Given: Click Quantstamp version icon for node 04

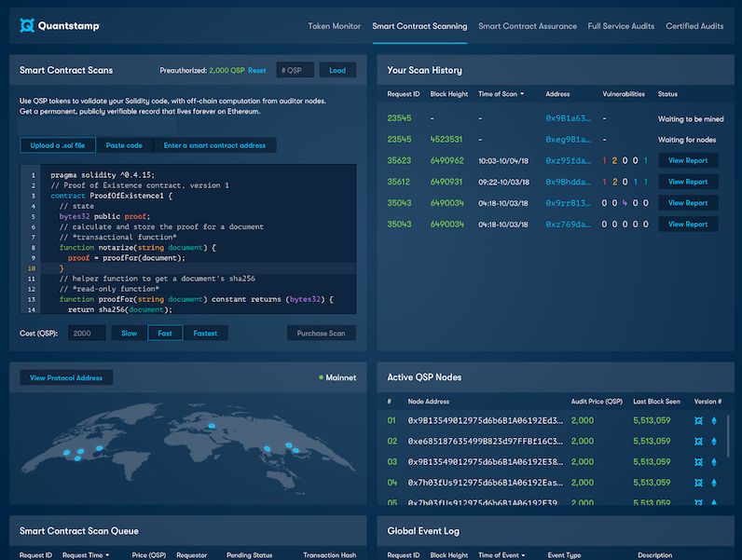Looking at the screenshot, I should [698, 483].
